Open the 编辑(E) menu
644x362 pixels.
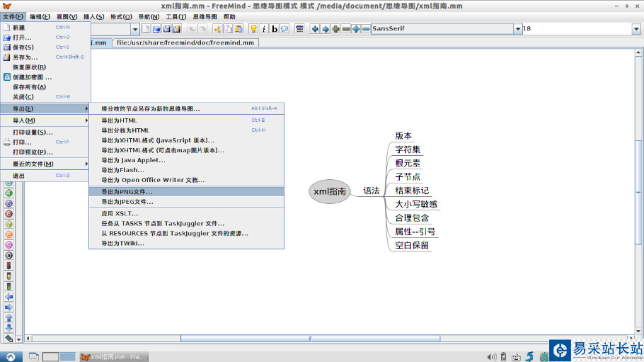40,17
